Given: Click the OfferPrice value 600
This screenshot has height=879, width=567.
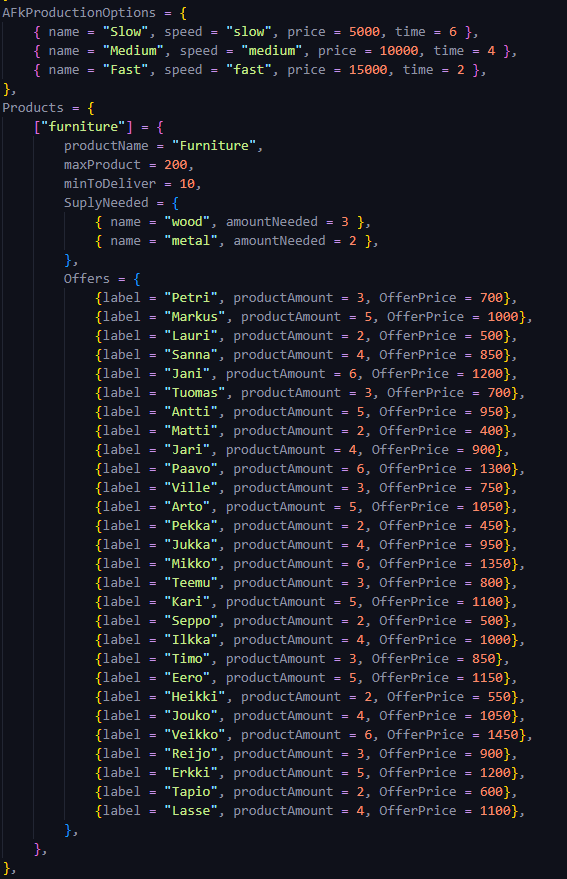Looking at the screenshot, I should (491, 792).
